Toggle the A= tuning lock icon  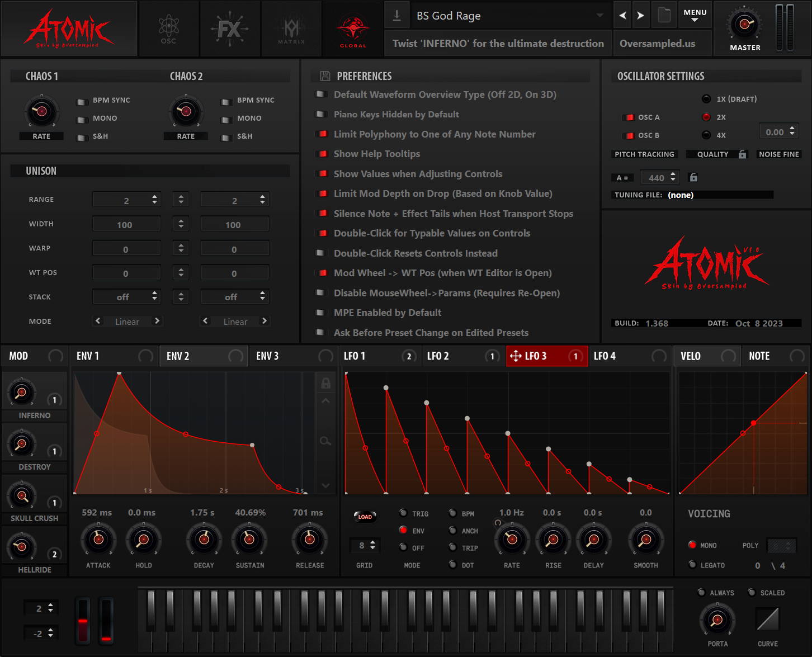693,177
